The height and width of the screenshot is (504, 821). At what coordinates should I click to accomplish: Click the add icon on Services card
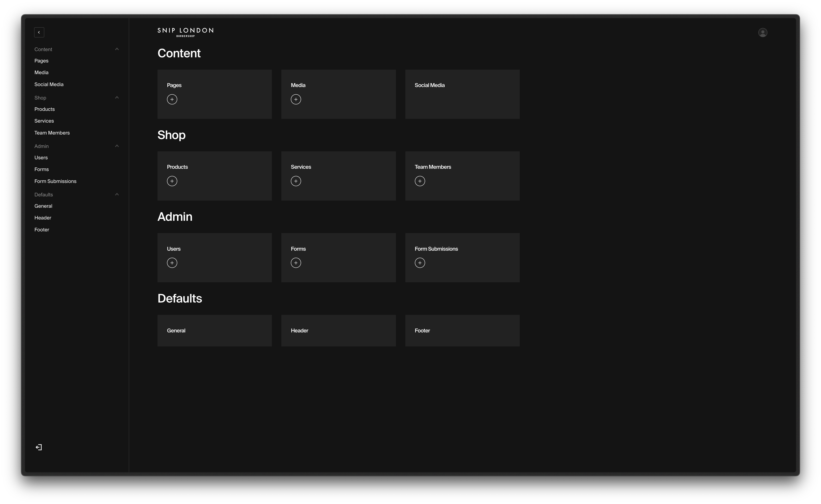pos(296,180)
